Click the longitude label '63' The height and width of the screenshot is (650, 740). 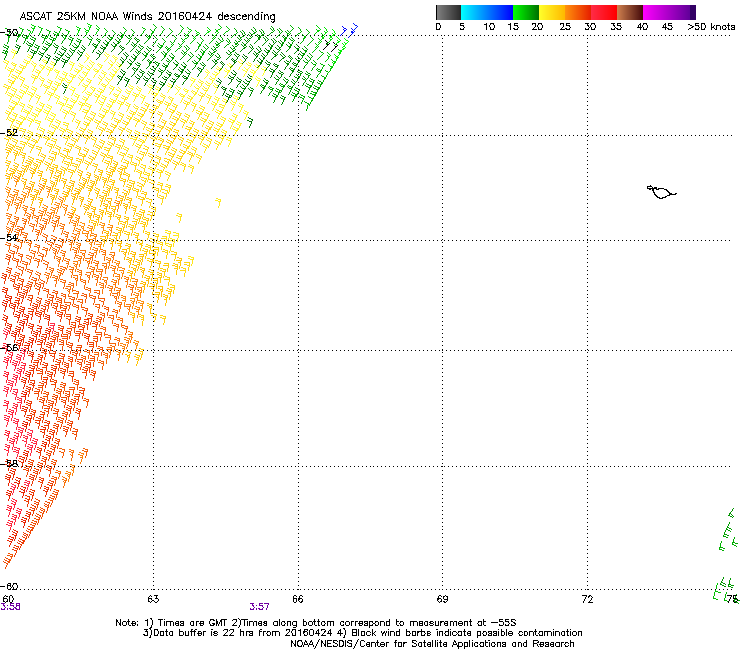(x=153, y=599)
